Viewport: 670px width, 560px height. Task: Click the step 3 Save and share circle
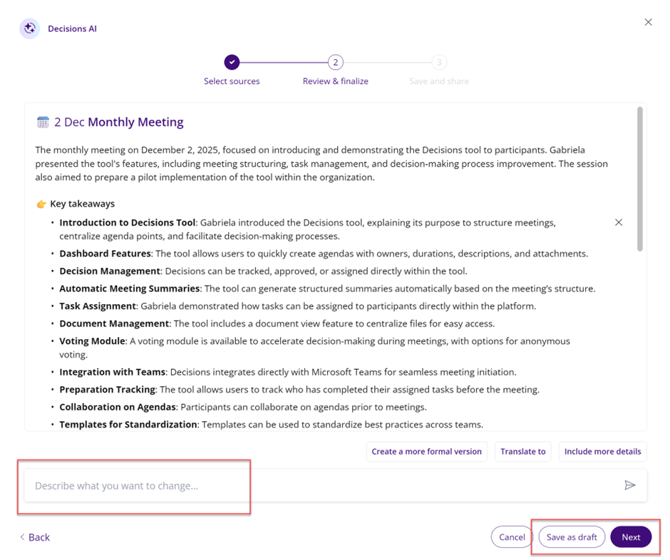point(439,62)
